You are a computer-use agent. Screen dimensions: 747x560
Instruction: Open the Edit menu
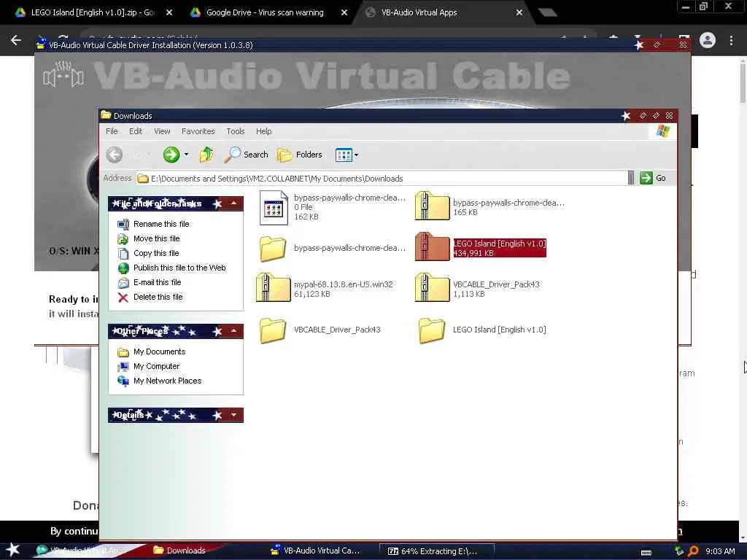tap(136, 131)
